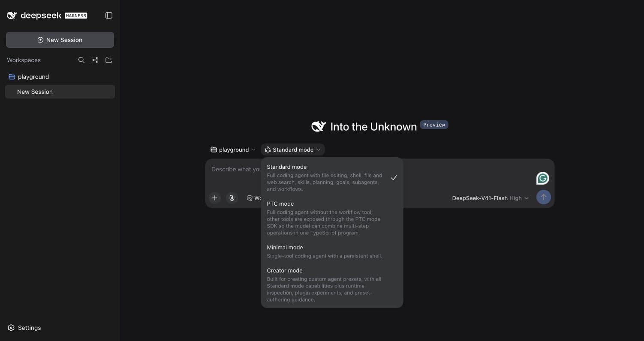The height and width of the screenshot is (341, 644).
Task: Send the prompt with the arrow button
Action: point(543,197)
